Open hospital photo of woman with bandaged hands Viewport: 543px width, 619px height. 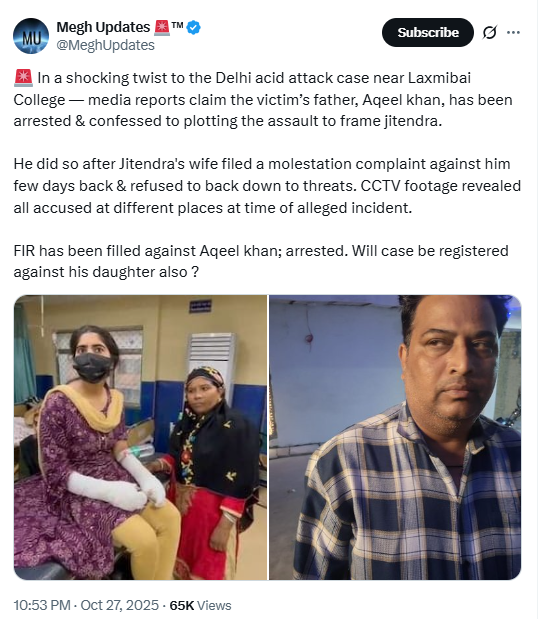tap(141, 437)
